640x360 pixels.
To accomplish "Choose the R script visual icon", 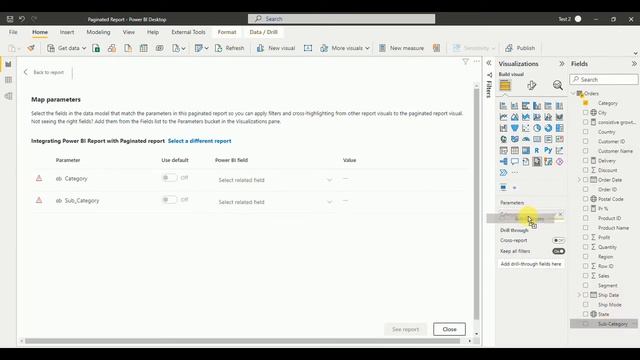I will coord(537,151).
